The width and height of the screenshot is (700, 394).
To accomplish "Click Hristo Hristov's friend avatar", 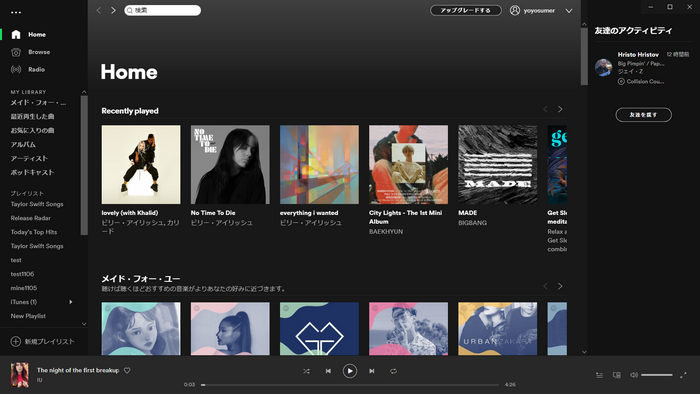I will (x=604, y=67).
